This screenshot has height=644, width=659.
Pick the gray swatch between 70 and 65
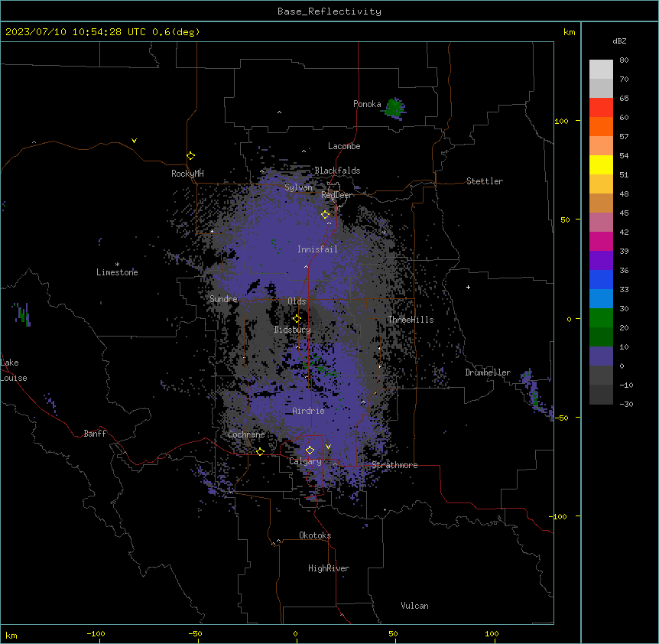pos(601,88)
